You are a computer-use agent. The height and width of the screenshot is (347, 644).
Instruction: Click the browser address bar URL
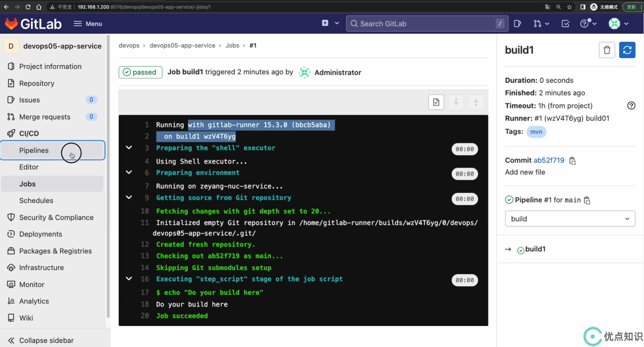(144, 7)
